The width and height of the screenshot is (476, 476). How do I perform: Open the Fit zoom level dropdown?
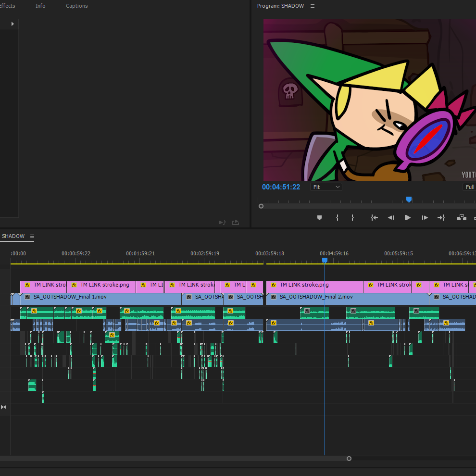pos(326,187)
